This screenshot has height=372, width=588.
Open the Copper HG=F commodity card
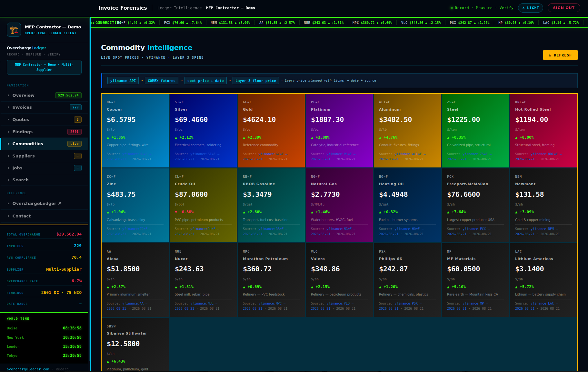(135, 131)
